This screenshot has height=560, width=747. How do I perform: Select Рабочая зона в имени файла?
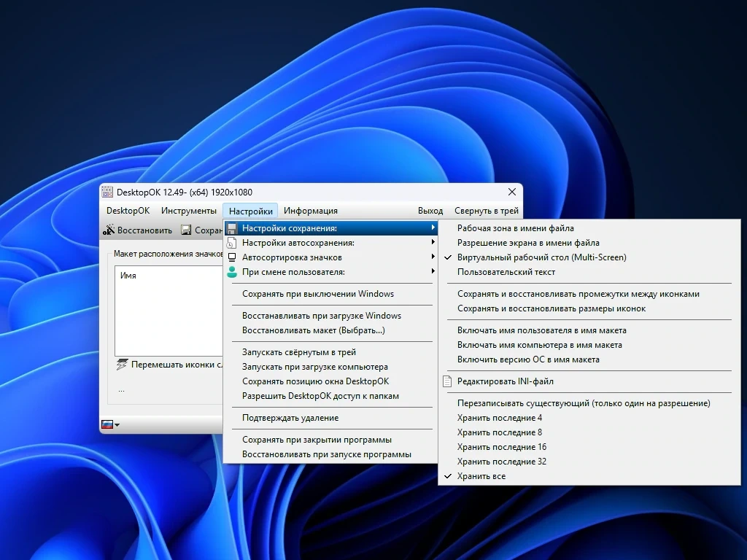[589, 228]
